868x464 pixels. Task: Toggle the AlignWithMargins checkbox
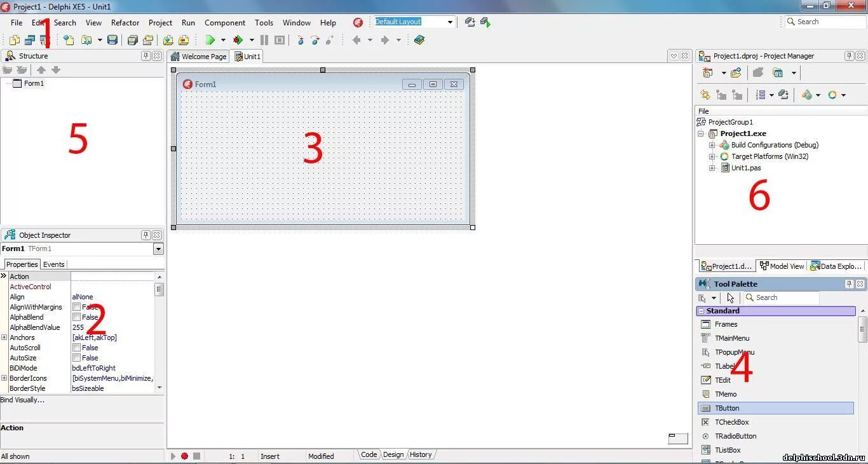[x=76, y=307]
